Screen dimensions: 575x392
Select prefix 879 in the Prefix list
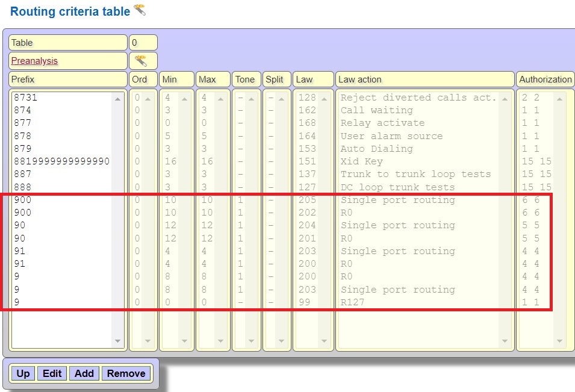(x=22, y=149)
